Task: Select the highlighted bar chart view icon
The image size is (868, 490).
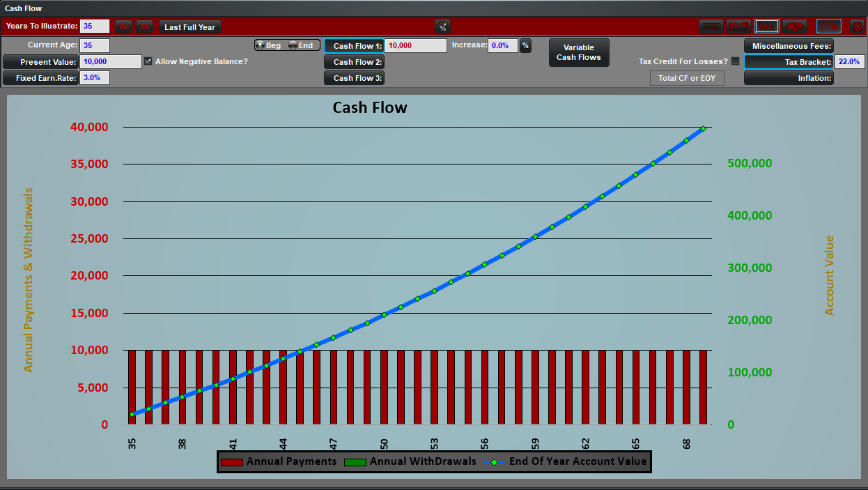Action: point(767,26)
